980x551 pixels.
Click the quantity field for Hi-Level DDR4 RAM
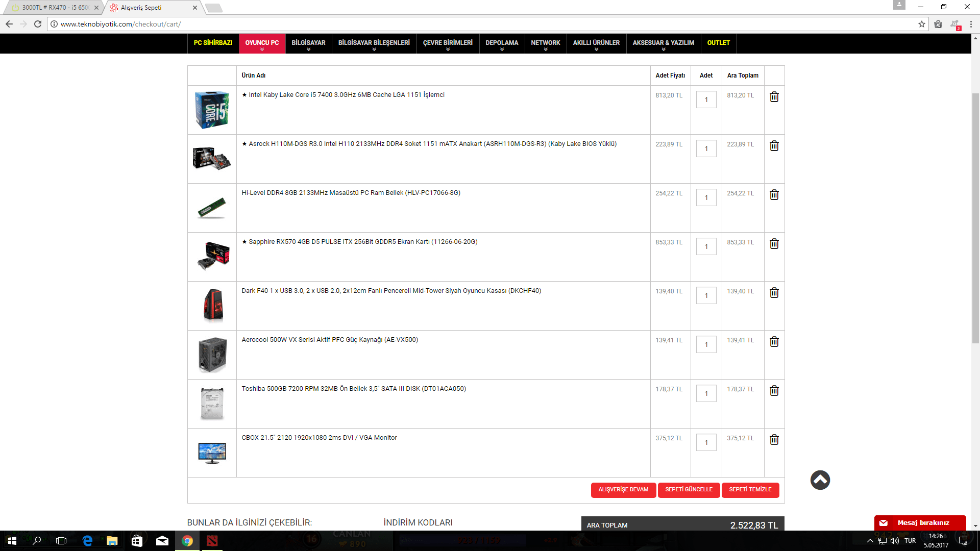click(706, 198)
